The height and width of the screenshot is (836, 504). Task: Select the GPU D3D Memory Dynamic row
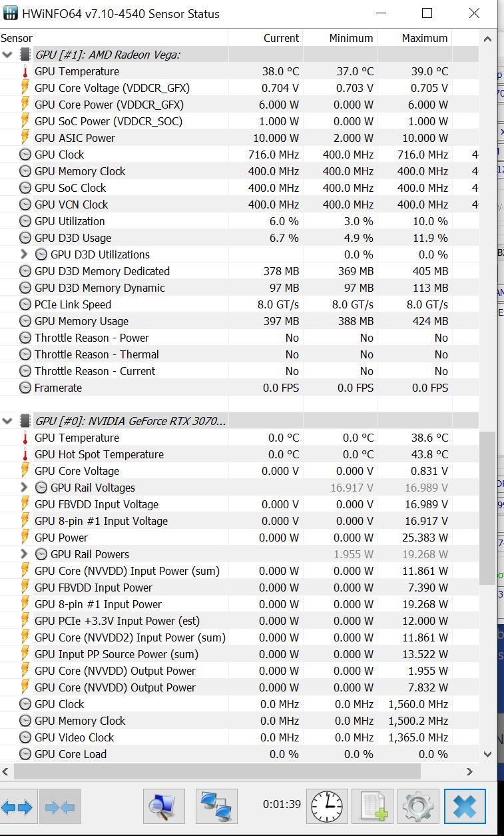pyautogui.click(x=239, y=288)
